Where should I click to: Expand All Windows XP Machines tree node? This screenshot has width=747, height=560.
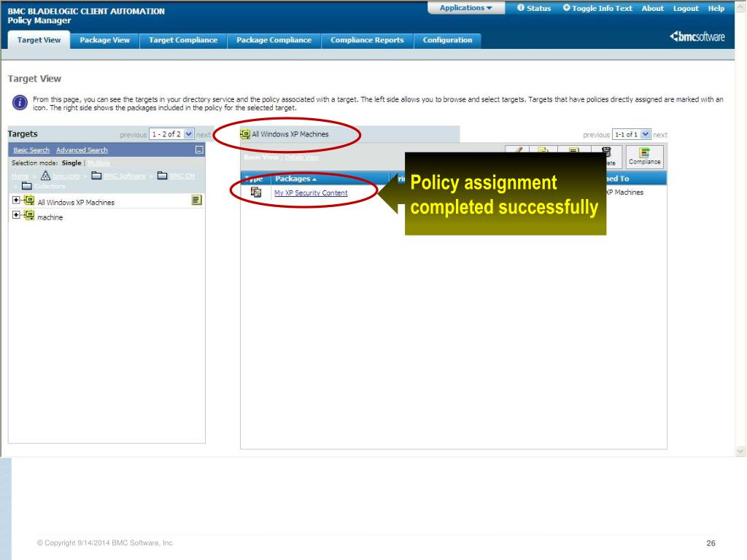[16, 200]
